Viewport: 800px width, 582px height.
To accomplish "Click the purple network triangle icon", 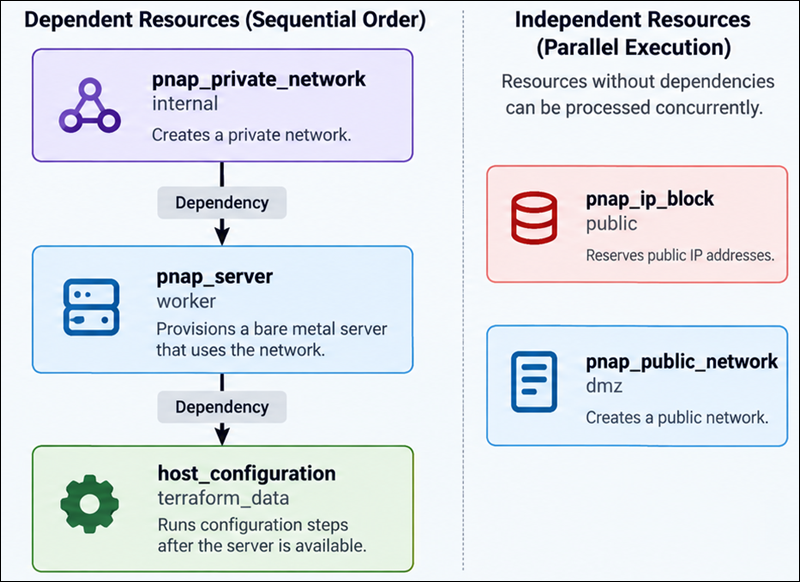I will (90, 106).
